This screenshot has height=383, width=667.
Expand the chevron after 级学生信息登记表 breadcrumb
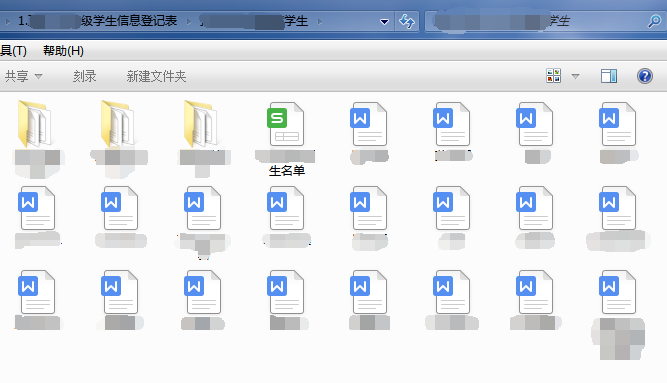pos(188,21)
